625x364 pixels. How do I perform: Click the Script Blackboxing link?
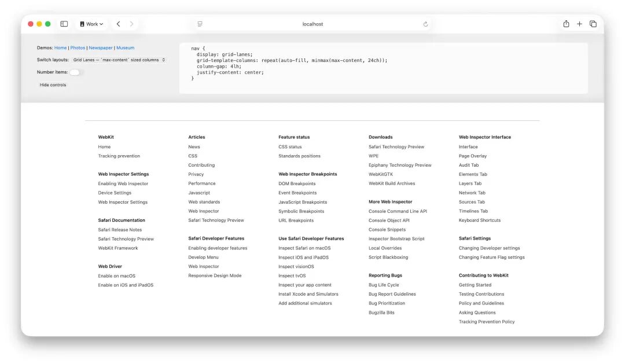389,258
